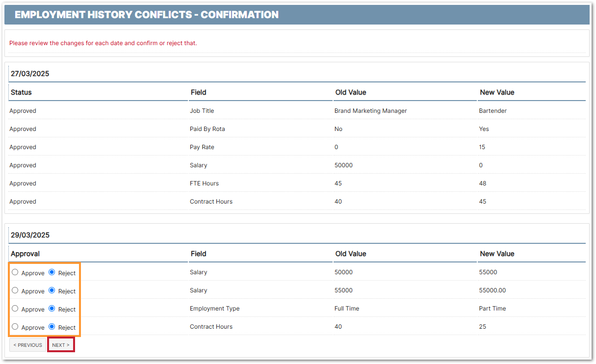
Task: Click the Approval column header
Action: click(x=26, y=254)
